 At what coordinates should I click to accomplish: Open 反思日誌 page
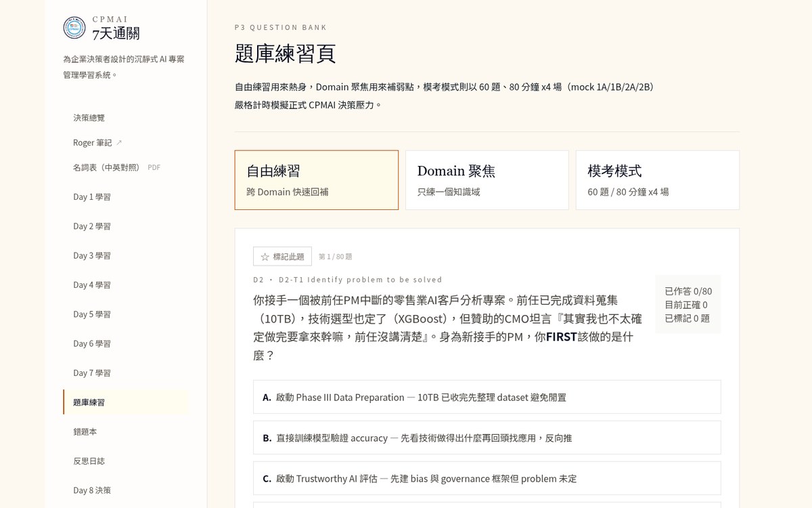point(126,461)
